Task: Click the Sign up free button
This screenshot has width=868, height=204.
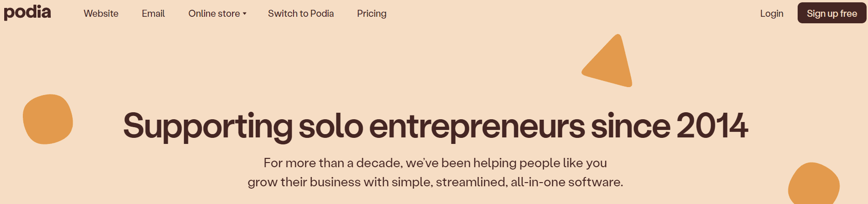Action: point(832,13)
